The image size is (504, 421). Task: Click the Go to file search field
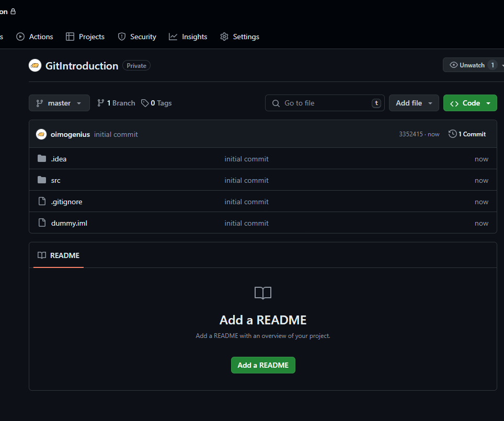(324, 103)
